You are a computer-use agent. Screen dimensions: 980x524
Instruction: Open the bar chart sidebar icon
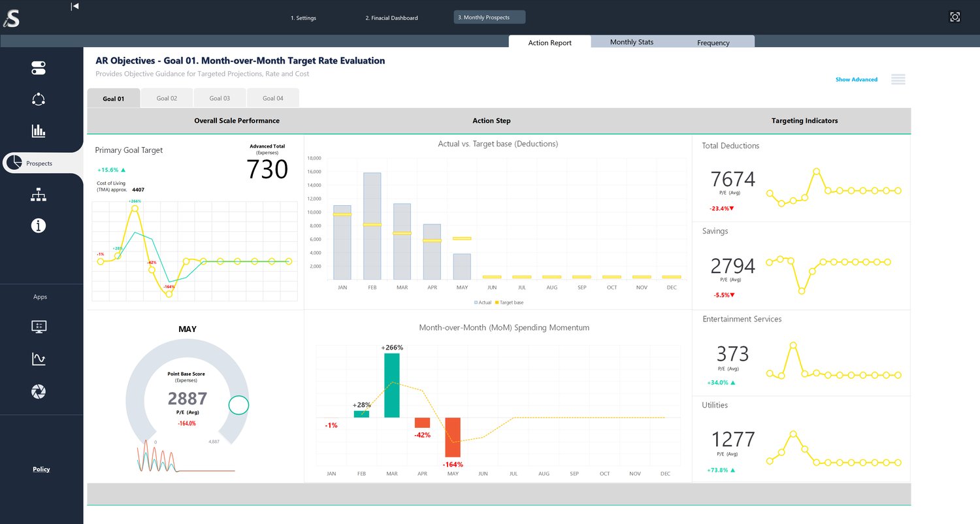[39, 131]
